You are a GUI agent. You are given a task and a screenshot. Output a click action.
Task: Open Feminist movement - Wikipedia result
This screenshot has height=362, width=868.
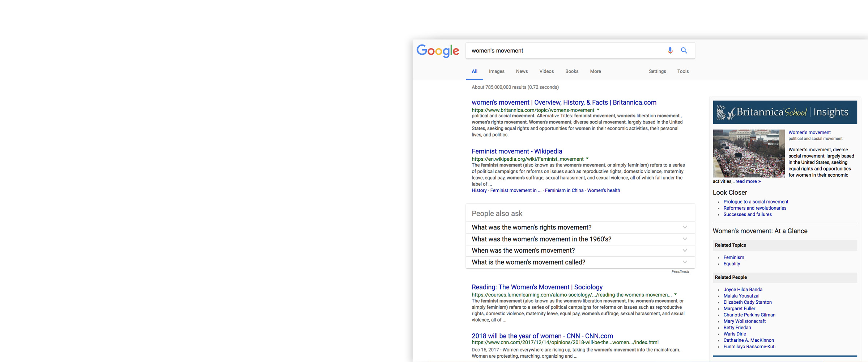coord(517,151)
